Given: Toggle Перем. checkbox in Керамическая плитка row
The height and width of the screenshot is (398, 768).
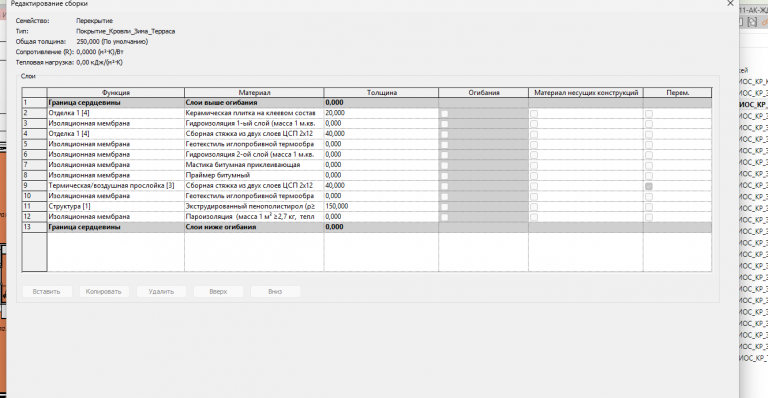Looking at the screenshot, I should click(x=648, y=114).
